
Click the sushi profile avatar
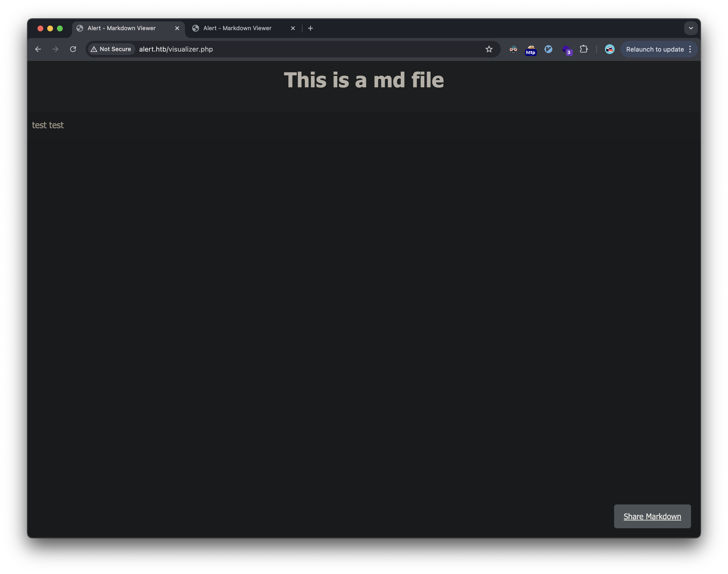coord(609,49)
